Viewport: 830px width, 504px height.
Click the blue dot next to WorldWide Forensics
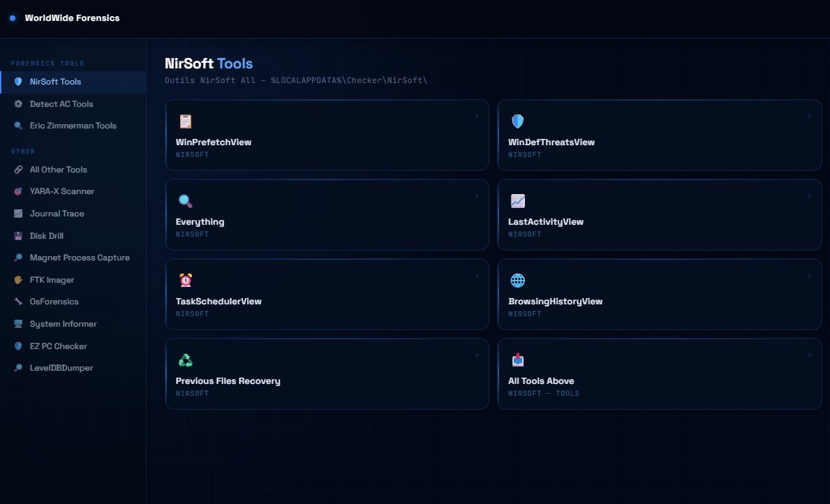[13, 18]
